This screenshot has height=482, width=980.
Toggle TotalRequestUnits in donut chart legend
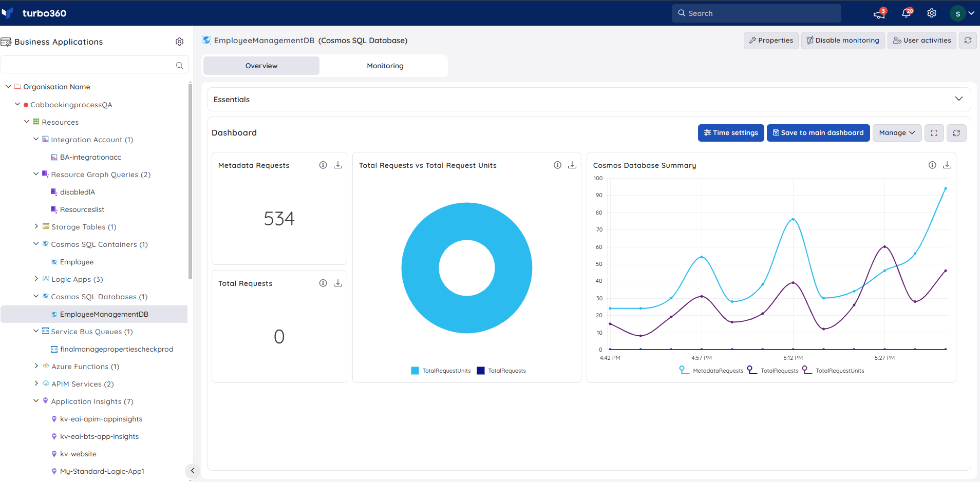[x=441, y=371]
